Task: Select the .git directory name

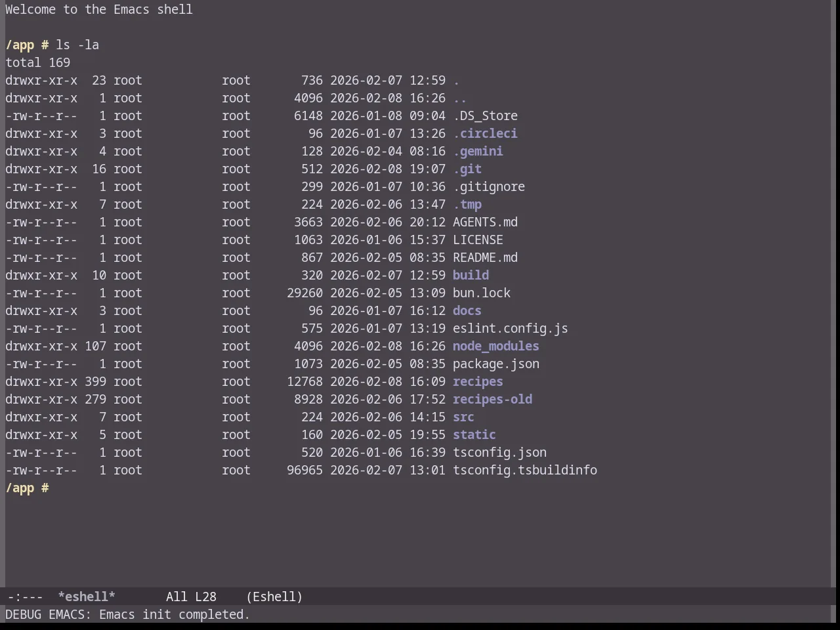Action: (x=467, y=169)
